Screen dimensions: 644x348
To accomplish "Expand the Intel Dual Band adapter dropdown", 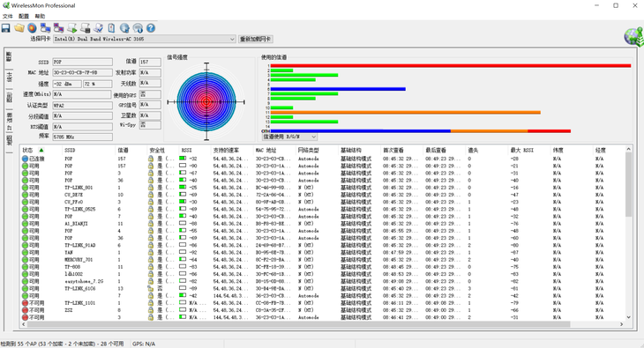I will click(145, 39).
